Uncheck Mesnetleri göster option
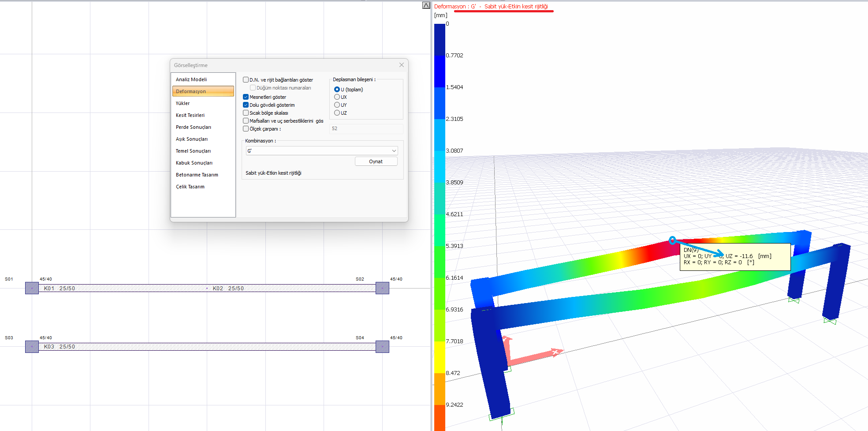This screenshot has width=868, height=431. (x=246, y=97)
